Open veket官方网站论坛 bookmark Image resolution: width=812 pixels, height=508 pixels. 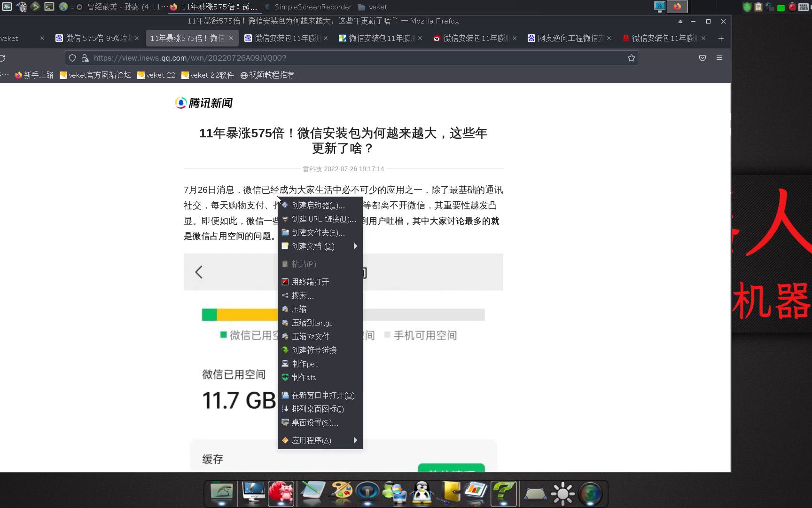point(95,75)
